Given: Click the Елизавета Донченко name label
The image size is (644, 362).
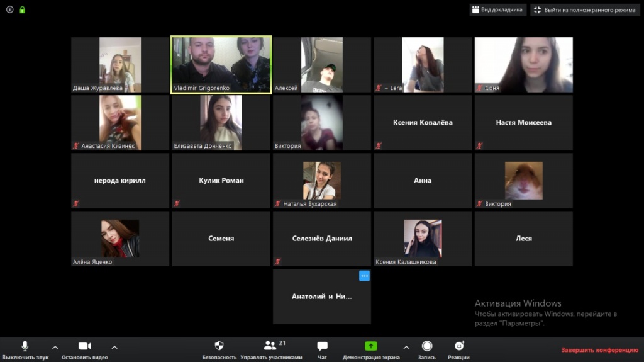Looking at the screenshot, I should [203, 146].
